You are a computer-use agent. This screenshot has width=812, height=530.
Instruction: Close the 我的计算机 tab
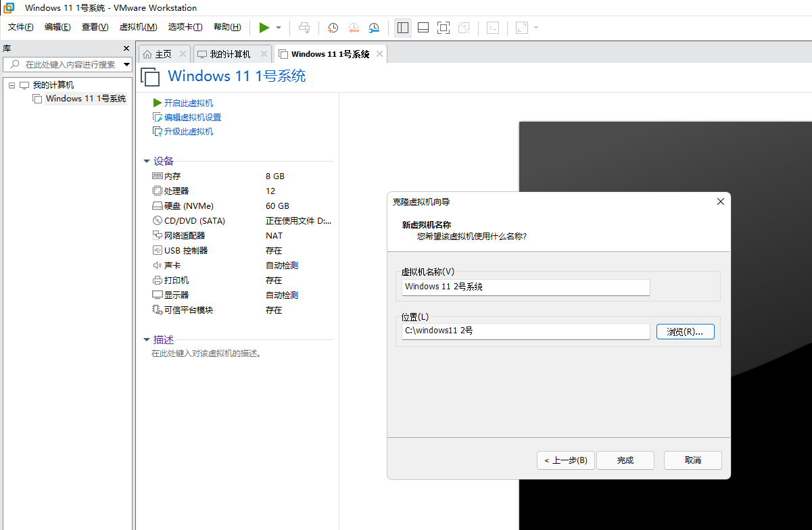(x=264, y=54)
